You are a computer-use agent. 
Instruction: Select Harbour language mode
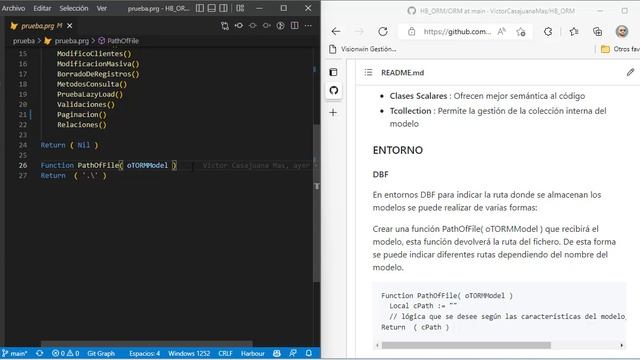coord(253,353)
